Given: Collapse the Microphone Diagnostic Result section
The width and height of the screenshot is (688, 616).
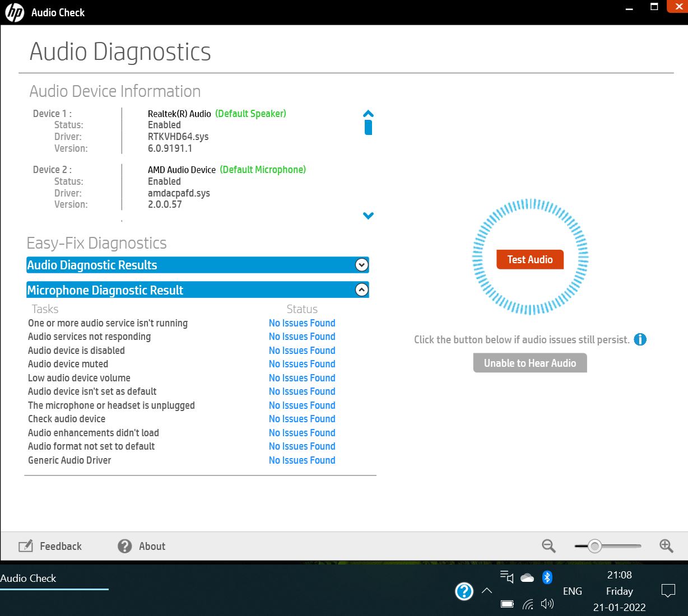Looking at the screenshot, I should point(362,290).
